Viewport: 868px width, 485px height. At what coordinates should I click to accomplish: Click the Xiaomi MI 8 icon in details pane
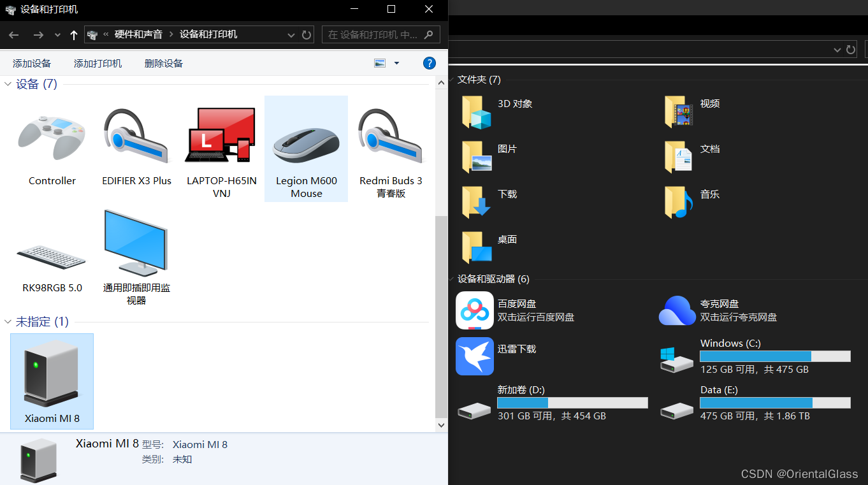[38, 460]
